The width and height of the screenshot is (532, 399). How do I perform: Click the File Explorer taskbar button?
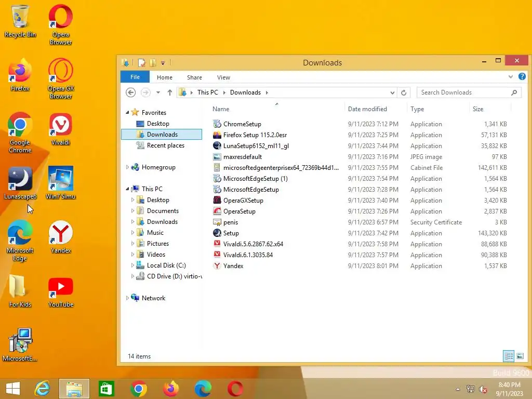[x=74, y=389]
